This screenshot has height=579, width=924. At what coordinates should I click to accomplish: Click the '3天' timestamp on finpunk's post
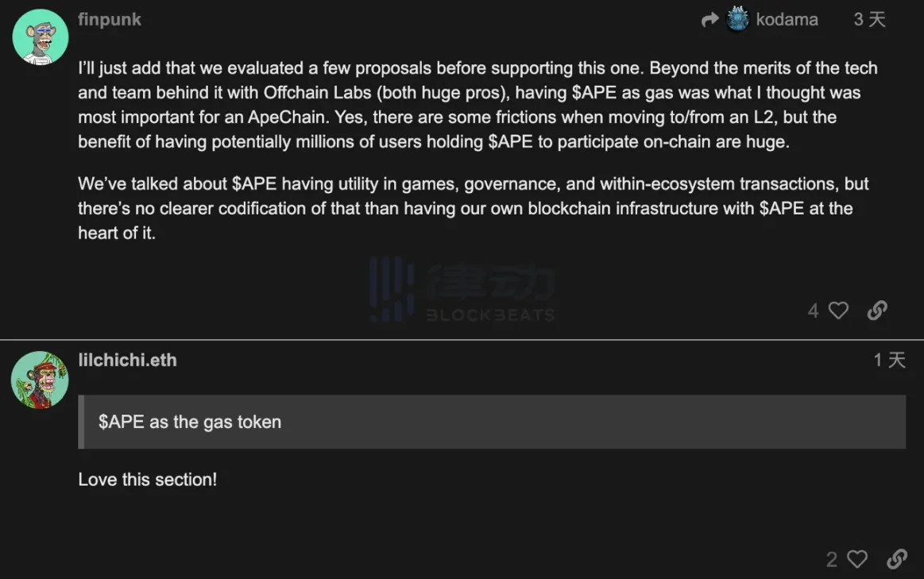(x=868, y=19)
